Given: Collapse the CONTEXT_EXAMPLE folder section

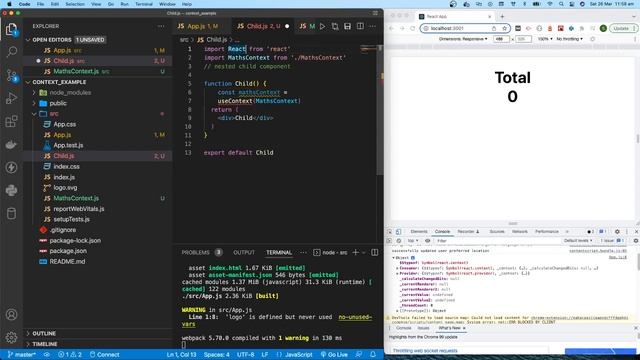Looking at the screenshot, I should (28, 82).
